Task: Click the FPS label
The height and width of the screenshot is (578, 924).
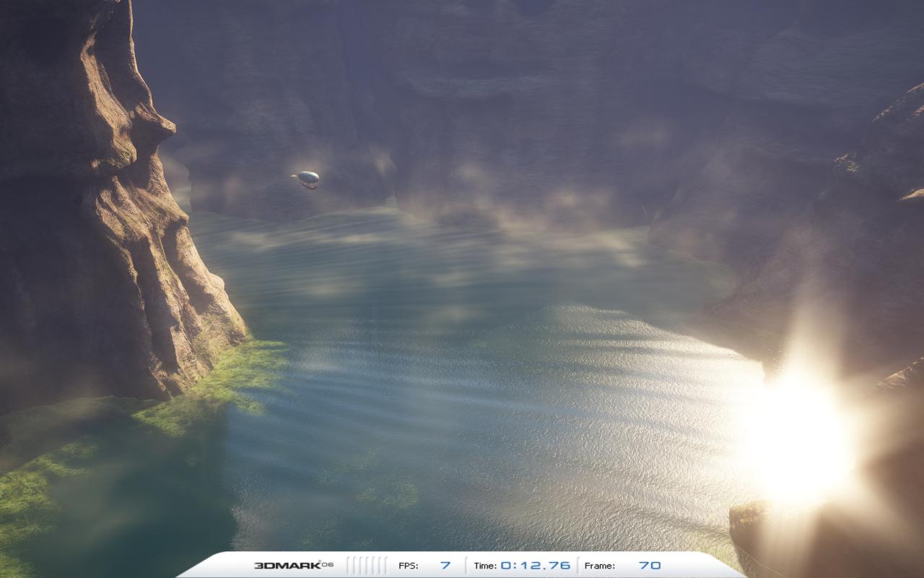Action: tap(408, 566)
